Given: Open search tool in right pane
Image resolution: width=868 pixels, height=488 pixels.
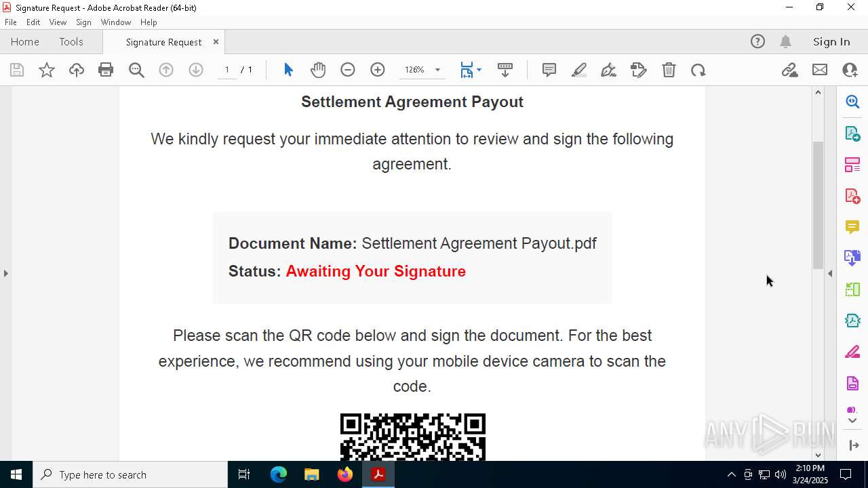Looking at the screenshot, I should click(x=852, y=102).
